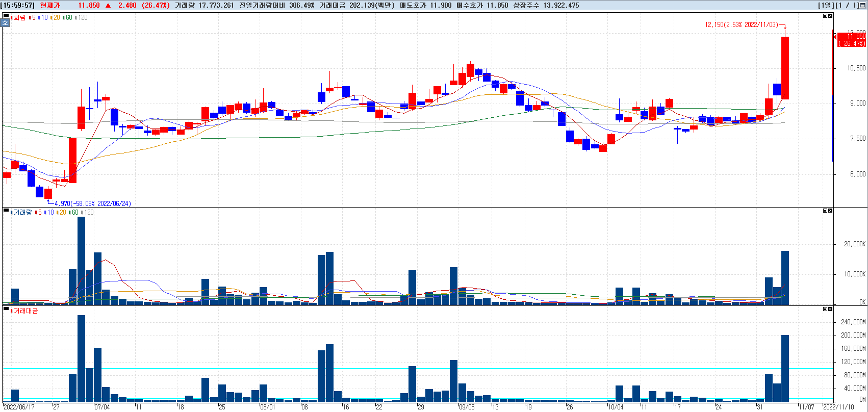Select the 120-day MA legend in price pane

pyautogui.click(x=82, y=17)
